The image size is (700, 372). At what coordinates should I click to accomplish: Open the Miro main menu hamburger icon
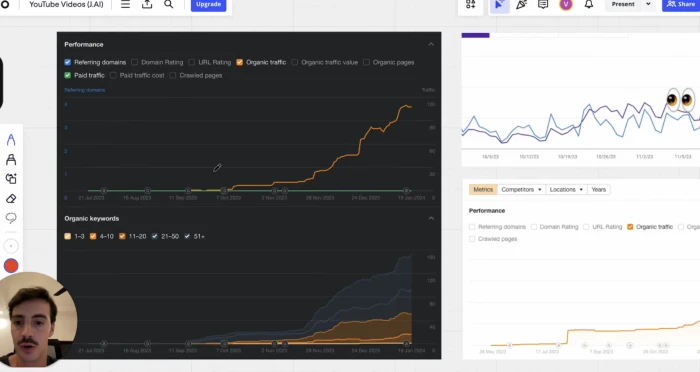click(125, 4)
